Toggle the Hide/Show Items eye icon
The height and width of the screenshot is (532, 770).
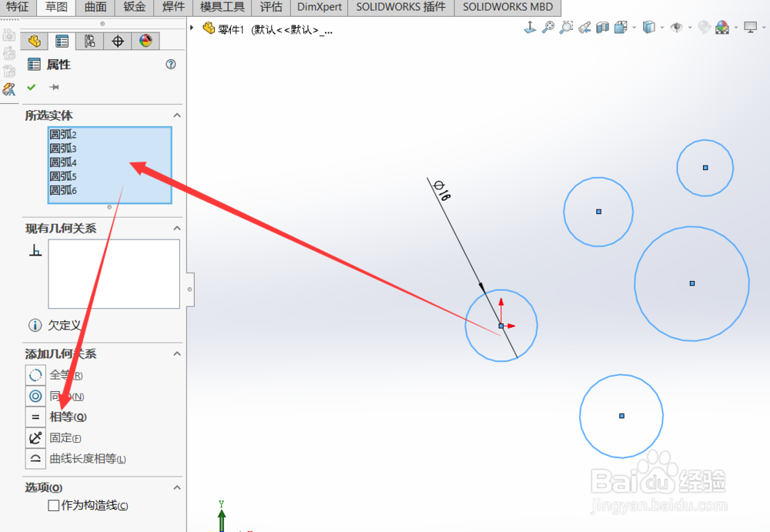pyautogui.click(x=676, y=26)
